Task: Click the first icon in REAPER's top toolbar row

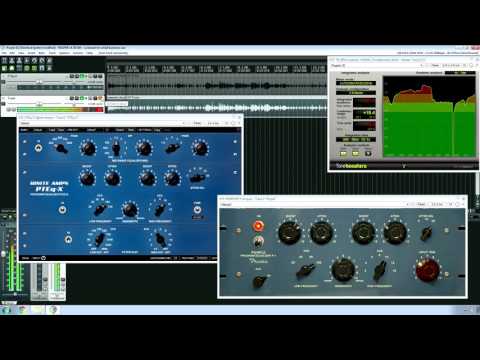Action: coord(4,60)
